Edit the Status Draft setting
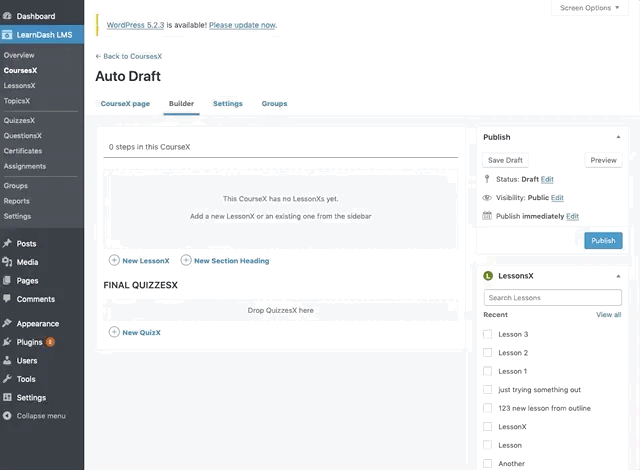The width and height of the screenshot is (640, 470). click(547, 179)
